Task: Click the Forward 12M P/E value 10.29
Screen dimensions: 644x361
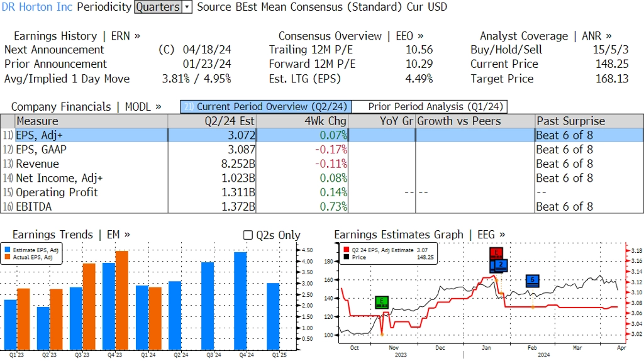Action: (419, 64)
